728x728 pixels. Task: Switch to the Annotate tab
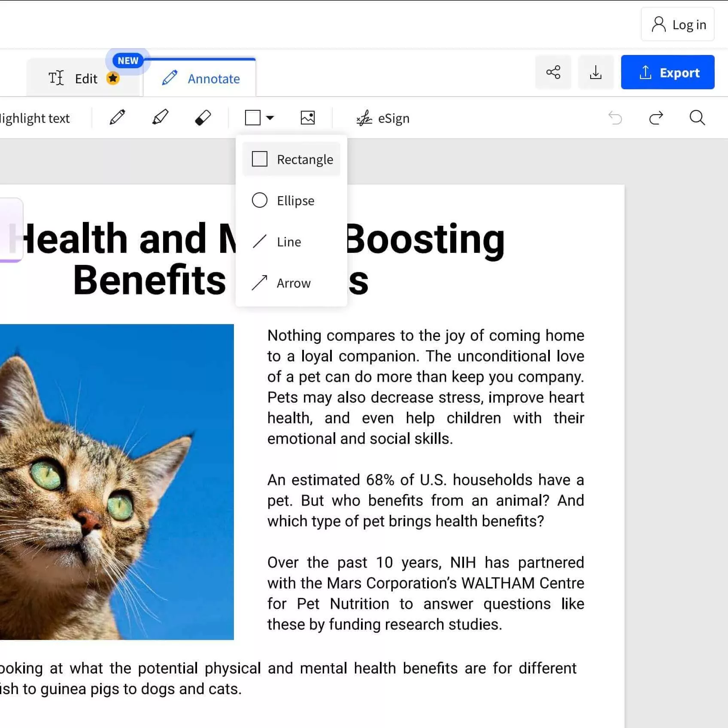[200, 79]
